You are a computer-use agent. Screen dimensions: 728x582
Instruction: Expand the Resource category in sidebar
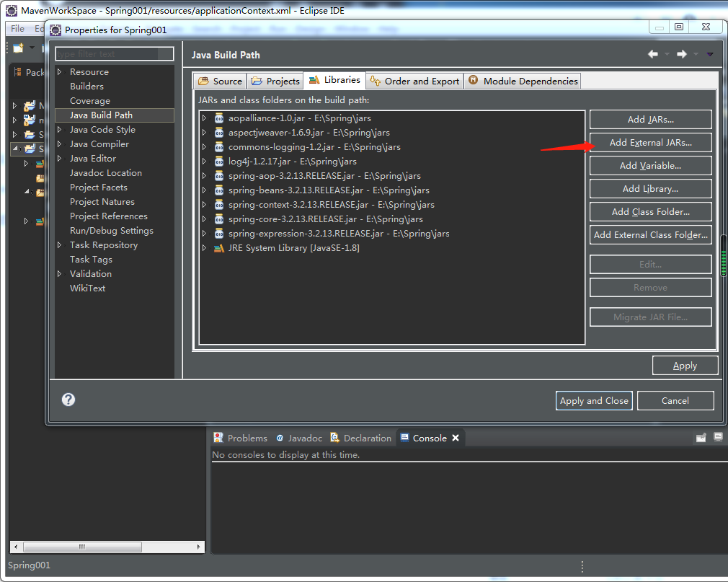coord(59,72)
